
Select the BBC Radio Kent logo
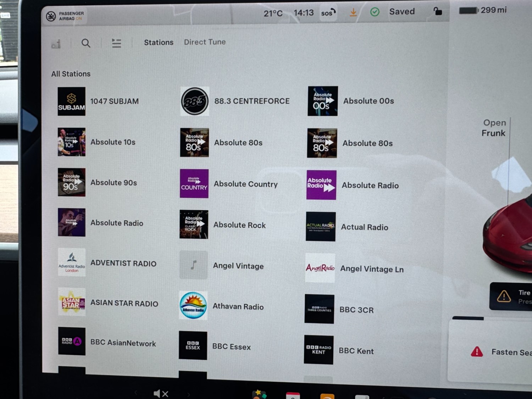pos(318,350)
